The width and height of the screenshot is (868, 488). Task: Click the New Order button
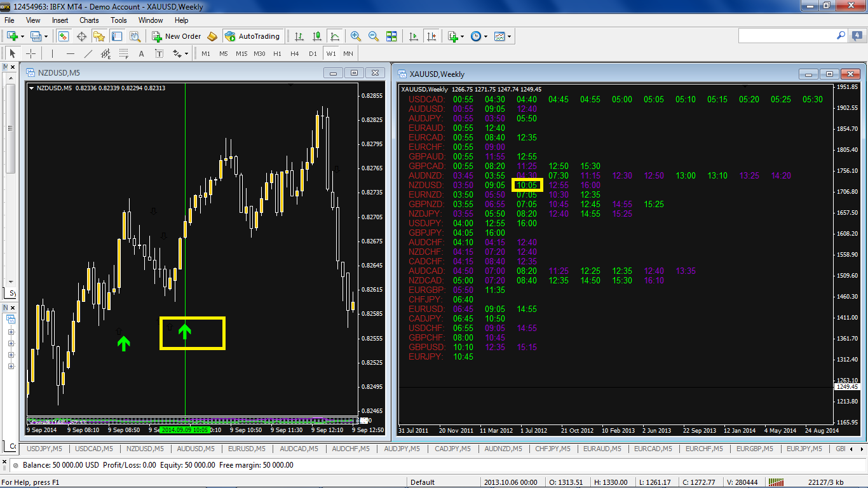click(177, 37)
